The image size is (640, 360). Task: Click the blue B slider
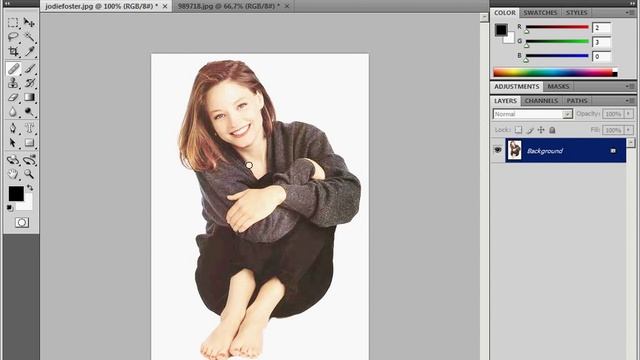[x=557, y=56]
